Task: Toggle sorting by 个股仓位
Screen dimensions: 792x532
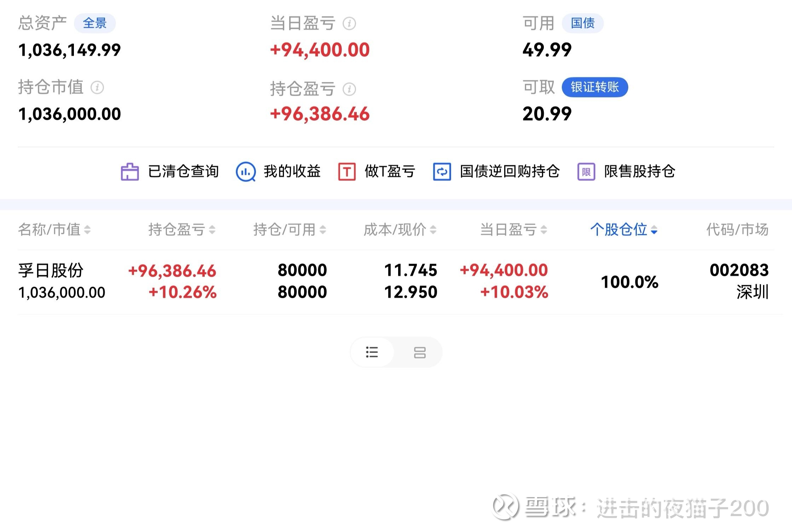Action: 623,230
